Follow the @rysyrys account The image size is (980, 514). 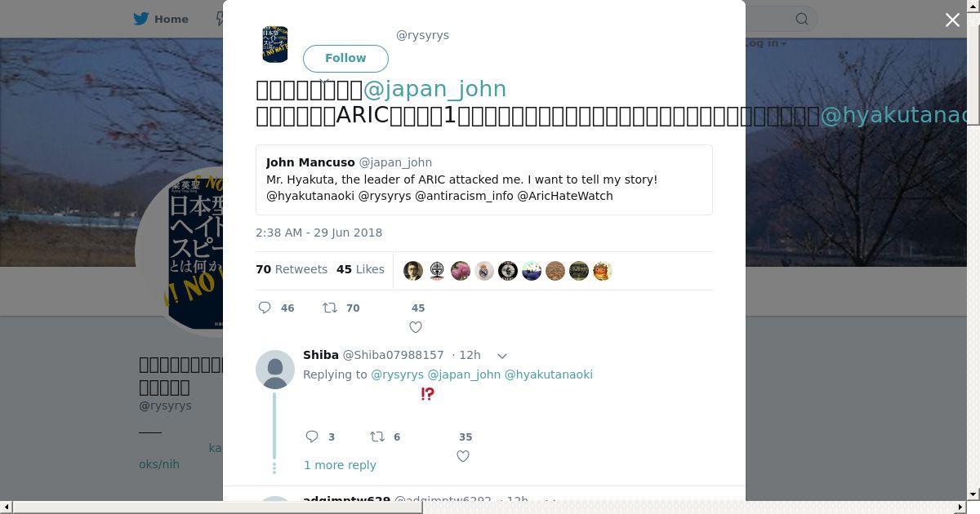pyautogui.click(x=345, y=58)
